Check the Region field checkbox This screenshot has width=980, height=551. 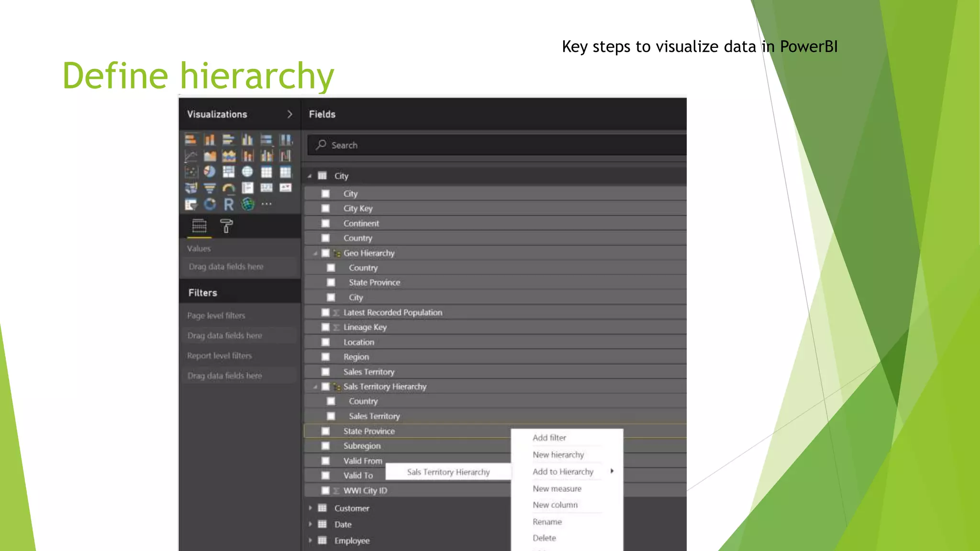pos(325,357)
